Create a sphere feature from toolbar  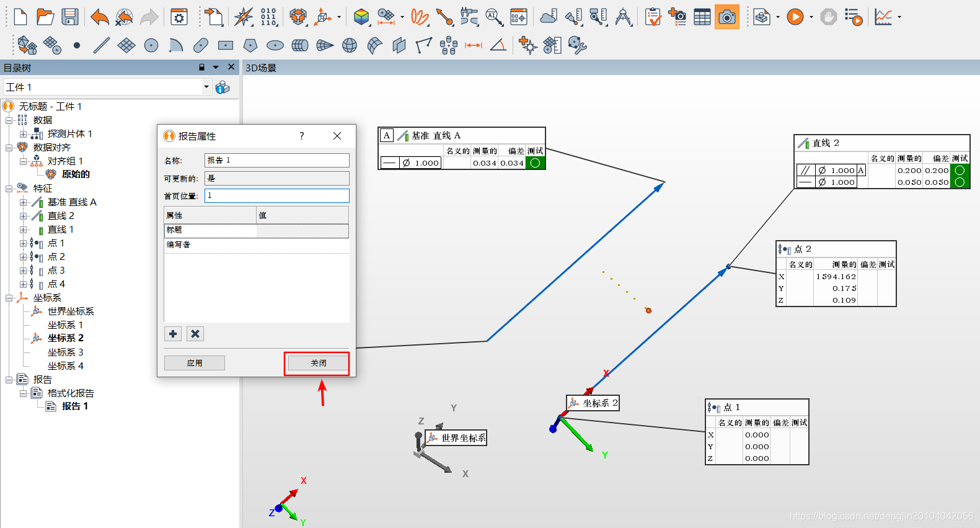tap(350, 45)
